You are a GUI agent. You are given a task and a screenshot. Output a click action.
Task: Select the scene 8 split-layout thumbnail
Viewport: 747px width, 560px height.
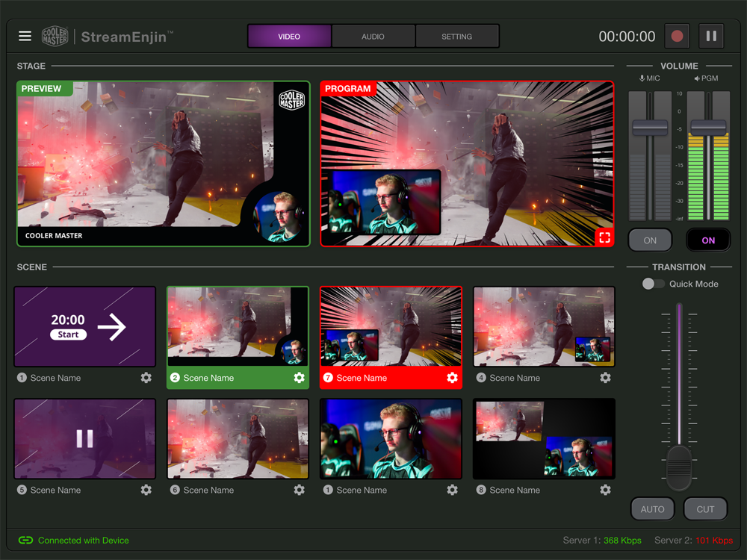(x=544, y=438)
